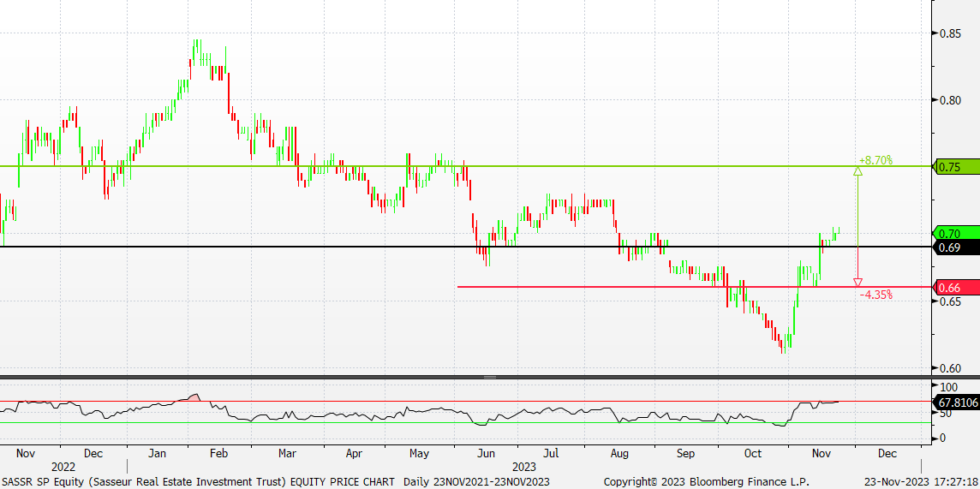Click the RSI axis value 100
The width and height of the screenshot is (980, 489).
tap(949, 386)
